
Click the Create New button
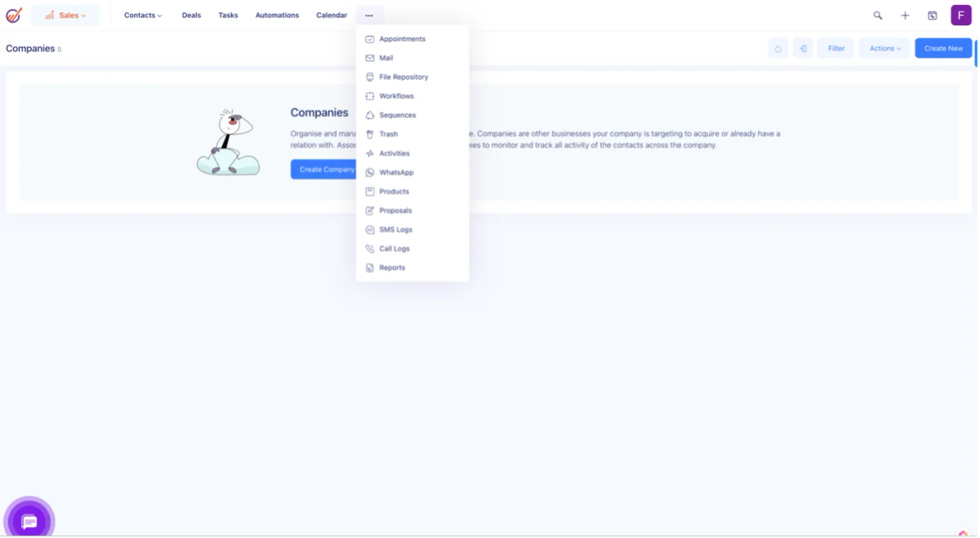[943, 48]
